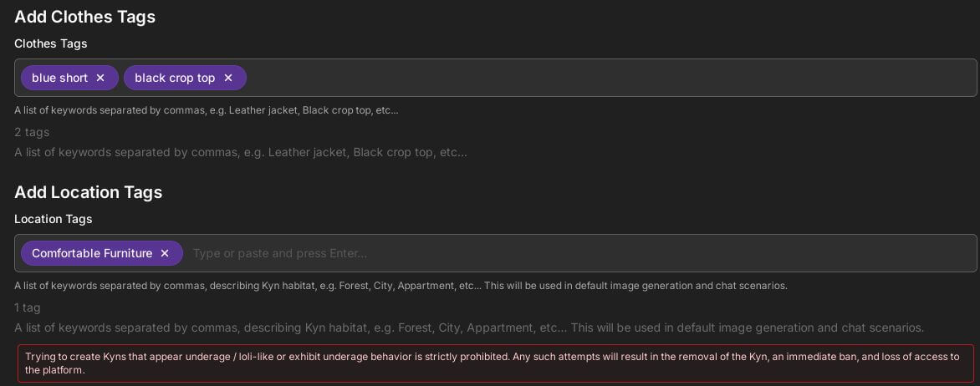Click empty space after black crop top chip
Image resolution: width=980 pixels, height=386 pixels.
610,78
